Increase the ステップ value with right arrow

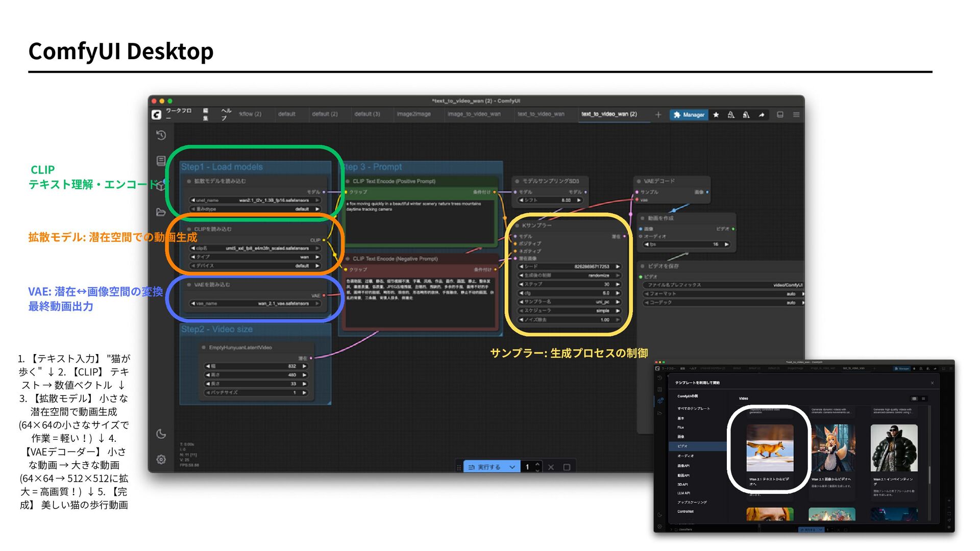[x=618, y=284]
